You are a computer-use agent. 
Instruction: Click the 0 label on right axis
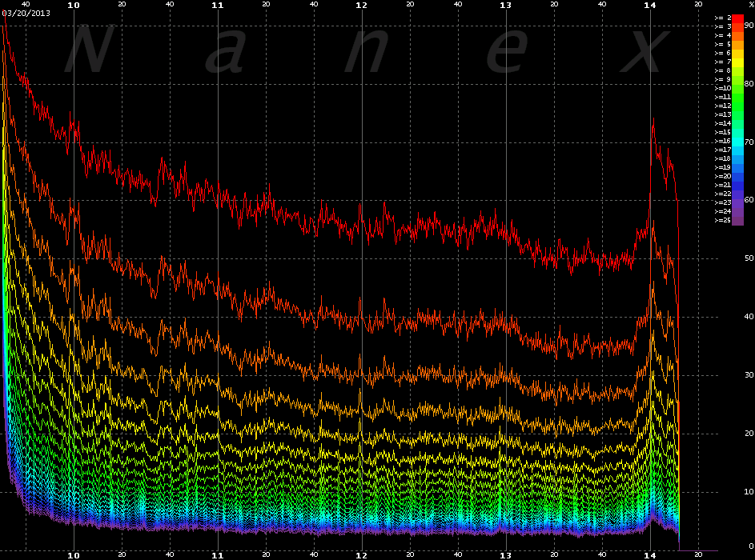[x=750, y=546]
